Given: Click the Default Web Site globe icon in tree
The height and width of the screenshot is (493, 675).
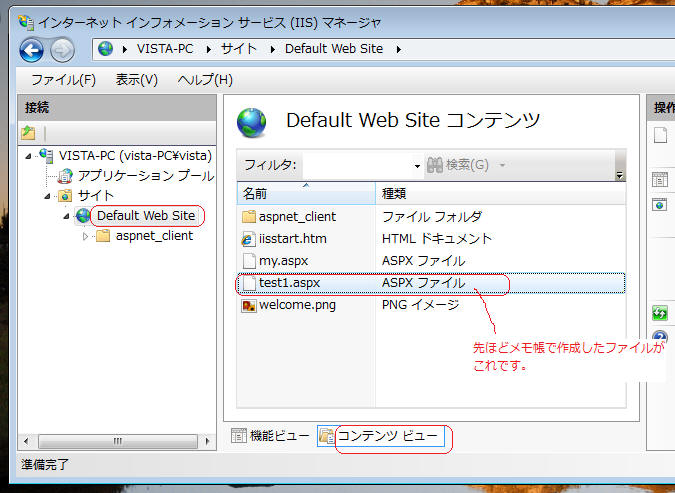Looking at the screenshot, I should pos(83,215).
